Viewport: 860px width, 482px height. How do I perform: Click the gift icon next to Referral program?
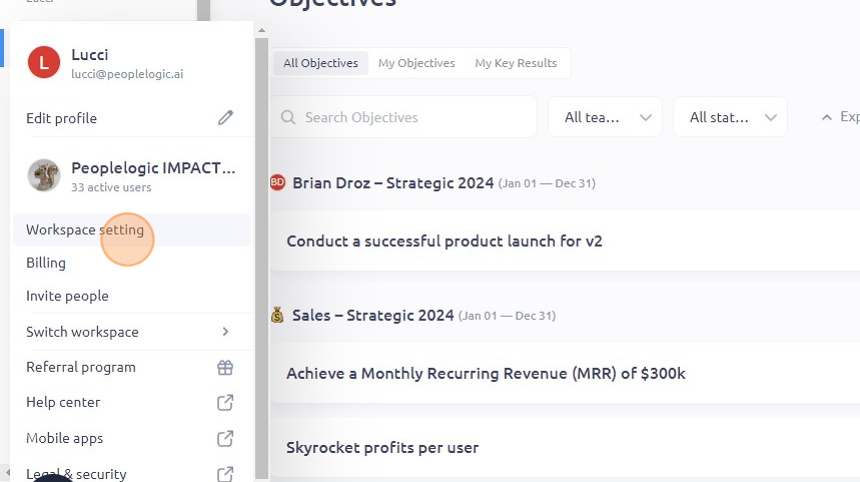225,367
